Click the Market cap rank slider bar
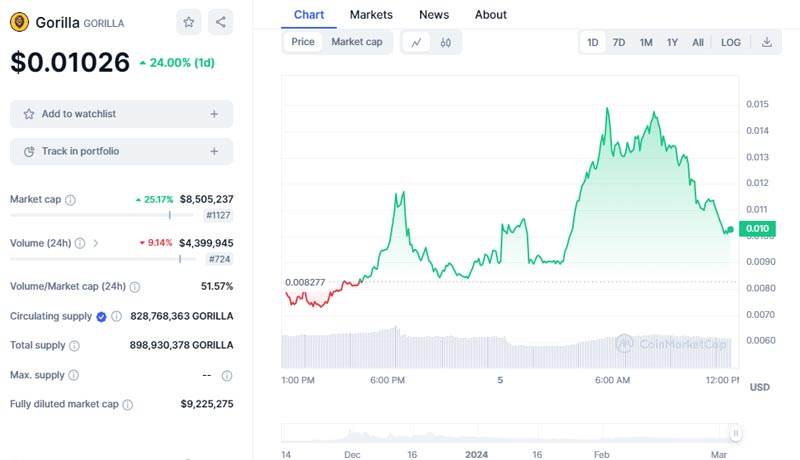This screenshot has width=800, height=460. pyautogui.click(x=102, y=215)
